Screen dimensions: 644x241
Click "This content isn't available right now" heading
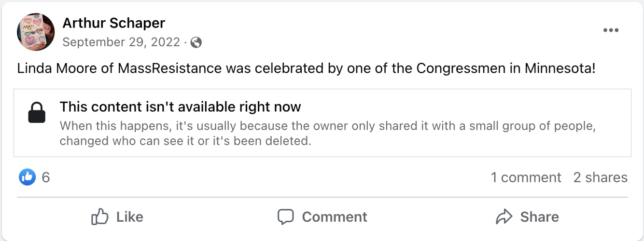[x=180, y=107]
